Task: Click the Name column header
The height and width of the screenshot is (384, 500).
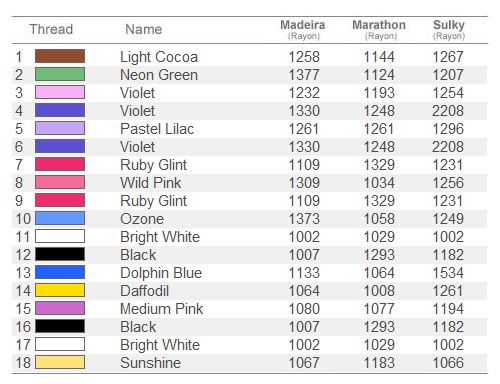Action: (x=144, y=29)
